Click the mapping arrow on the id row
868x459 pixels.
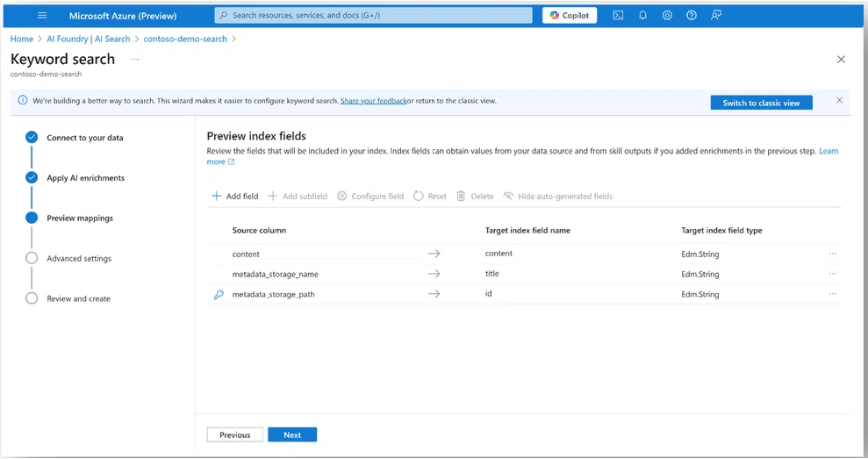click(x=434, y=293)
